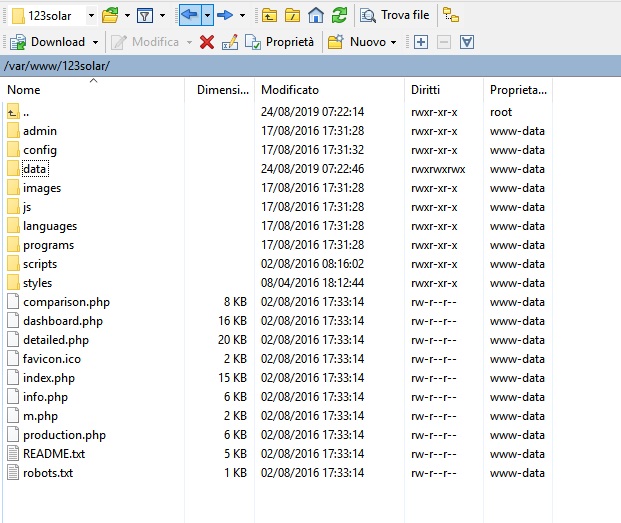Click the open directory folder icon
This screenshot has width=621, height=523.
coord(110,16)
